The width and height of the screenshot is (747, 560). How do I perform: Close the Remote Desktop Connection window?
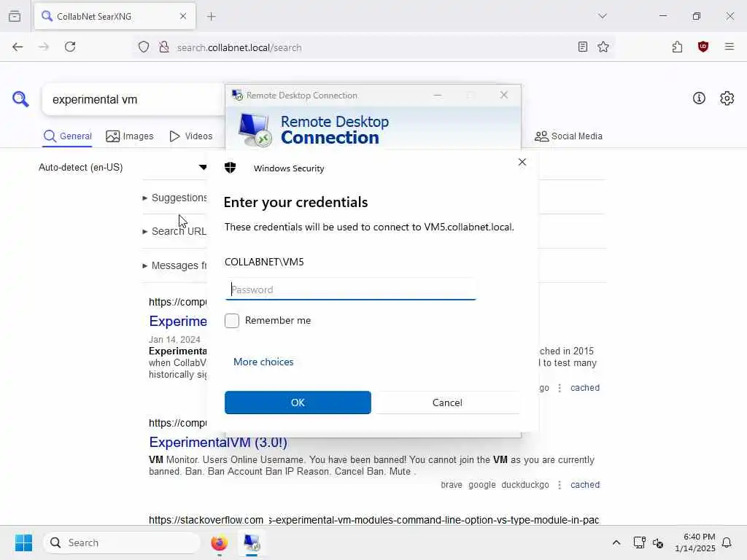click(503, 96)
